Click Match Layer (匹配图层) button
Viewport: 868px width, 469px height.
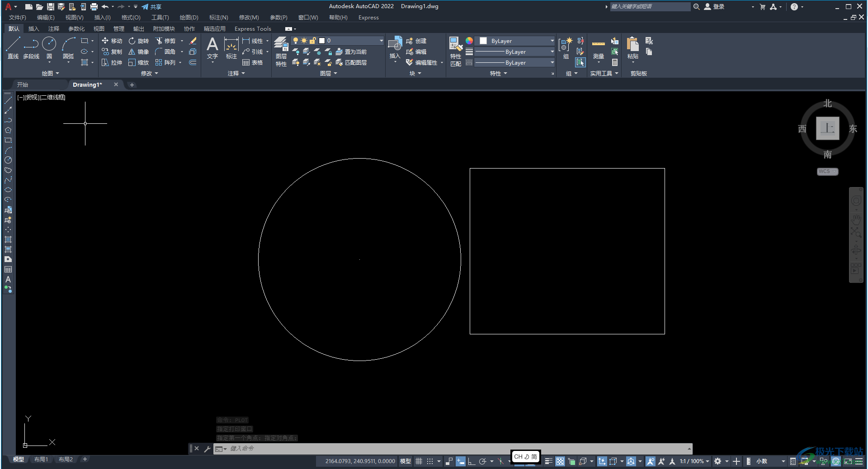(x=351, y=62)
